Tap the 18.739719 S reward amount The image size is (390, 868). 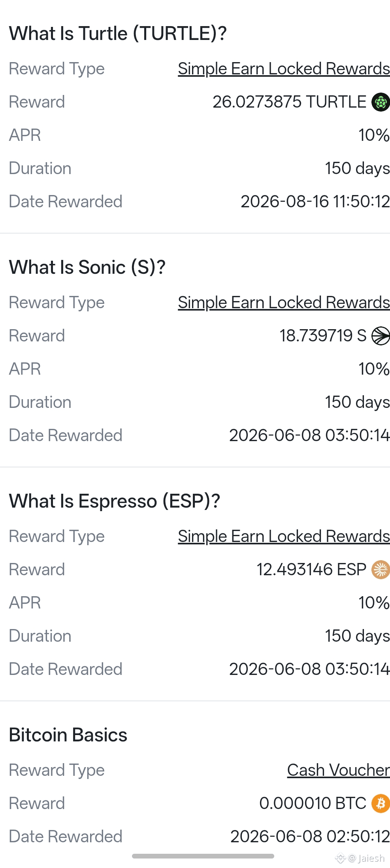click(x=323, y=336)
